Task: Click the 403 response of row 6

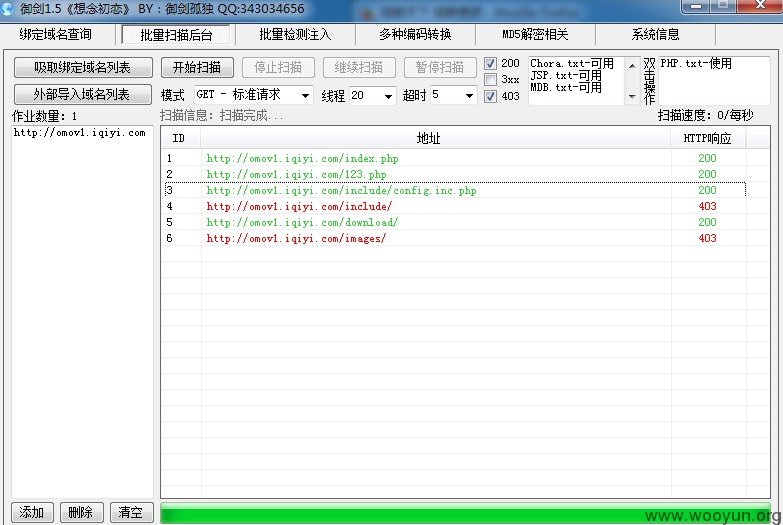Action: point(708,238)
